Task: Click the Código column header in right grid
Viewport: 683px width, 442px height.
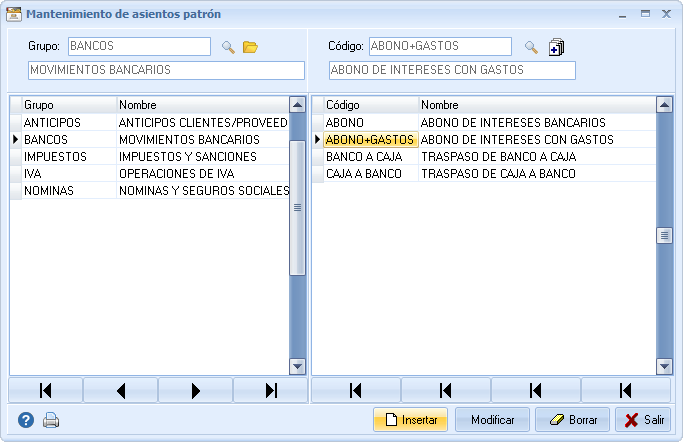Action: tap(371, 105)
